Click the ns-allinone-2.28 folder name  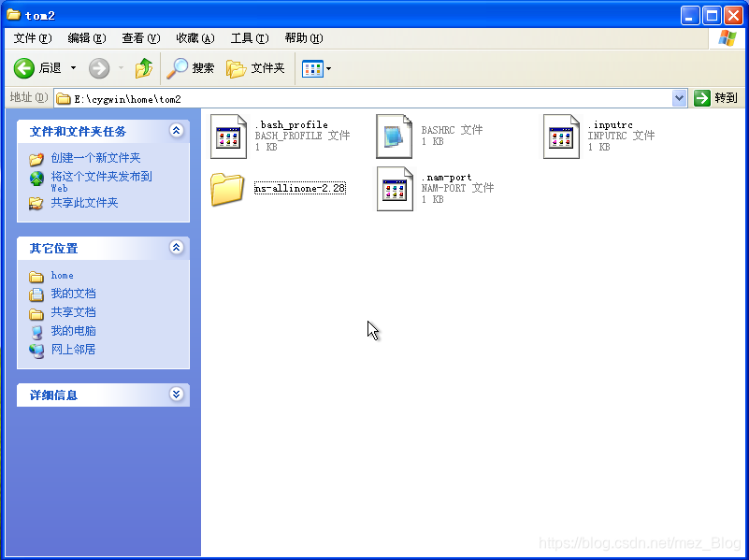point(299,189)
